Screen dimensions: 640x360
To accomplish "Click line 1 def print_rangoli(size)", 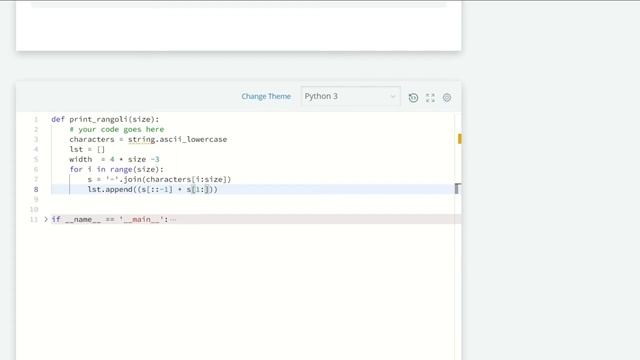I will pos(105,119).
